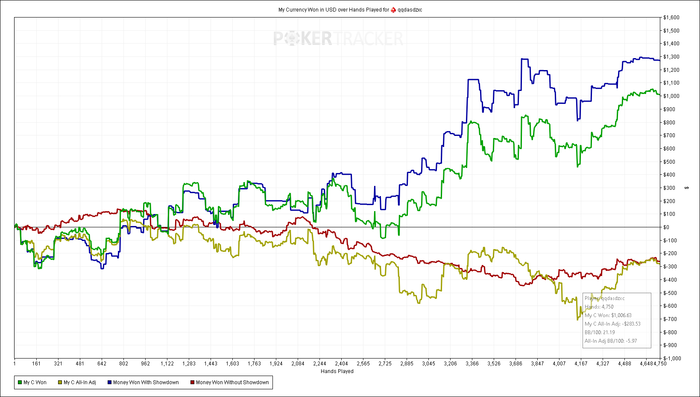Click the '2,084' x-axis tick label
700x397 pixels.
tap(298, 364)
